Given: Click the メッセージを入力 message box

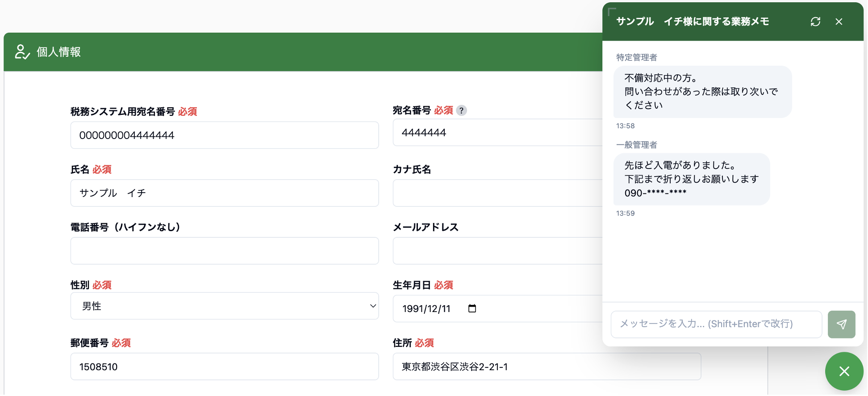Looking at the screenshot, I should tap(716, 324).
